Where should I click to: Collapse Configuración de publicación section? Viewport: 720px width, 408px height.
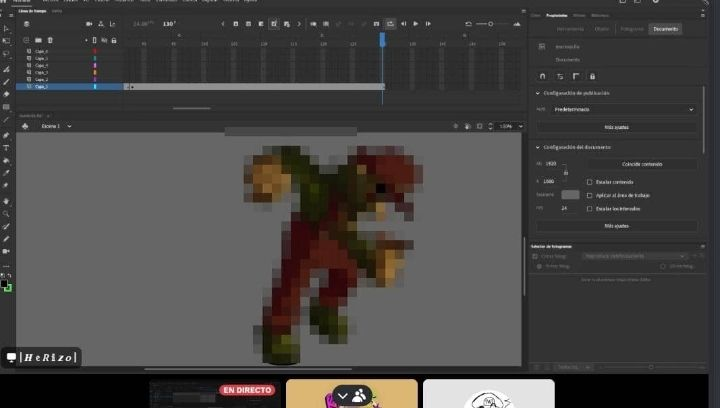(x=538, y=93)
